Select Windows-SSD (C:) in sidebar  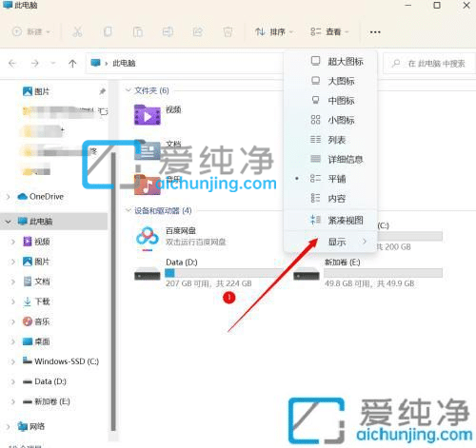click(61, 361)
